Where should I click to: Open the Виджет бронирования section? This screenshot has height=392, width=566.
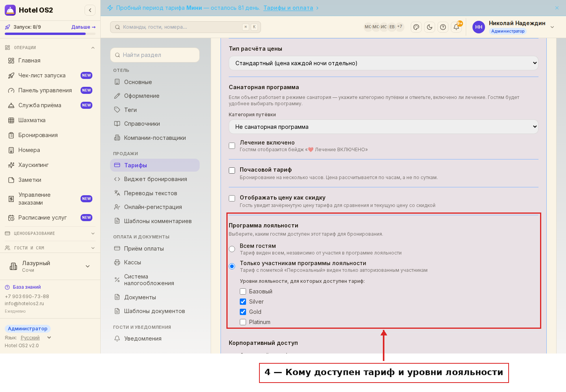pos(155,179)
